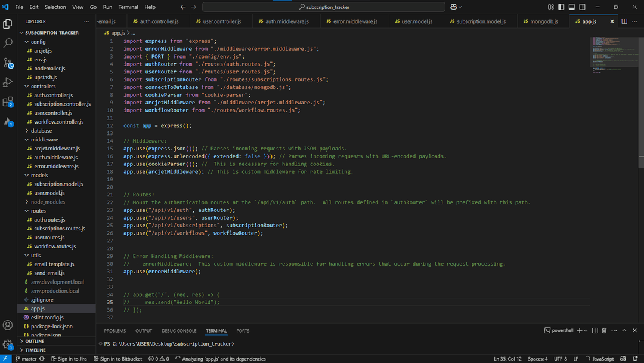
Task: Open Copilot from the status bar
Action: pyautogui.click(x=623, y=359)
